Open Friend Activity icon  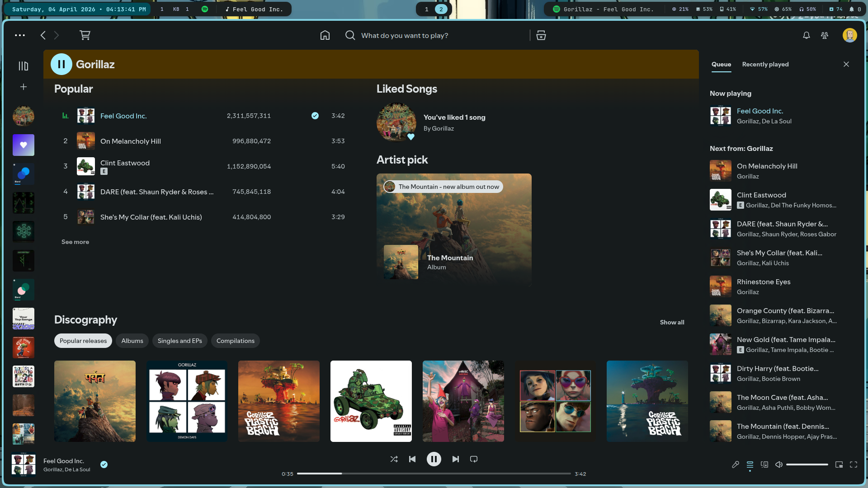825,35
